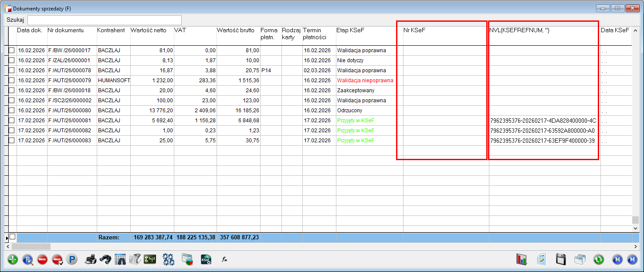Click the vertical scrollbar down arrow
Viewport: 644px width, 272px height.
click(x=636, y=228)
